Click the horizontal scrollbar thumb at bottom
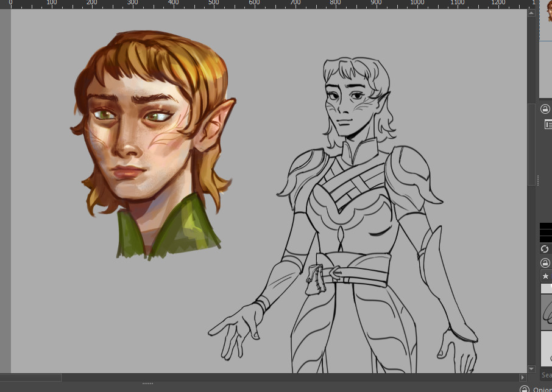552x392 pixels. [31, 377]
